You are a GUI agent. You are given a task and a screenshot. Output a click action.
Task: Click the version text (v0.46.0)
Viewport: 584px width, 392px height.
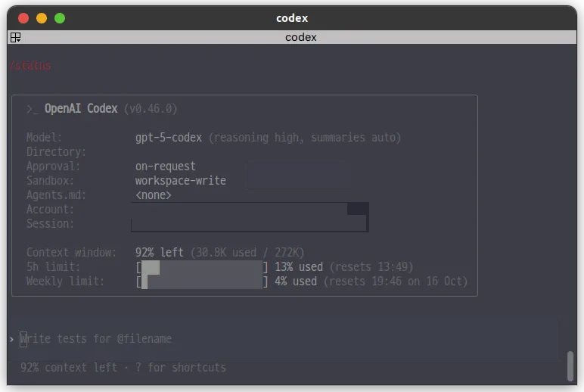point(151,109)
